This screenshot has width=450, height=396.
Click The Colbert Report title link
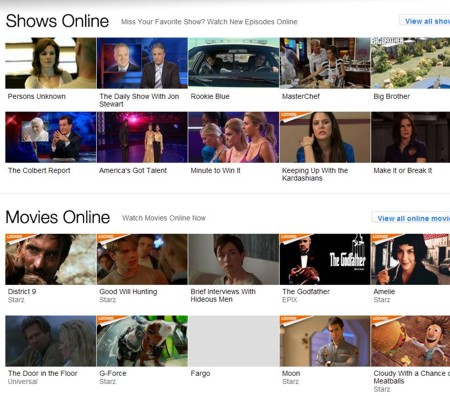tap(39, 170)
